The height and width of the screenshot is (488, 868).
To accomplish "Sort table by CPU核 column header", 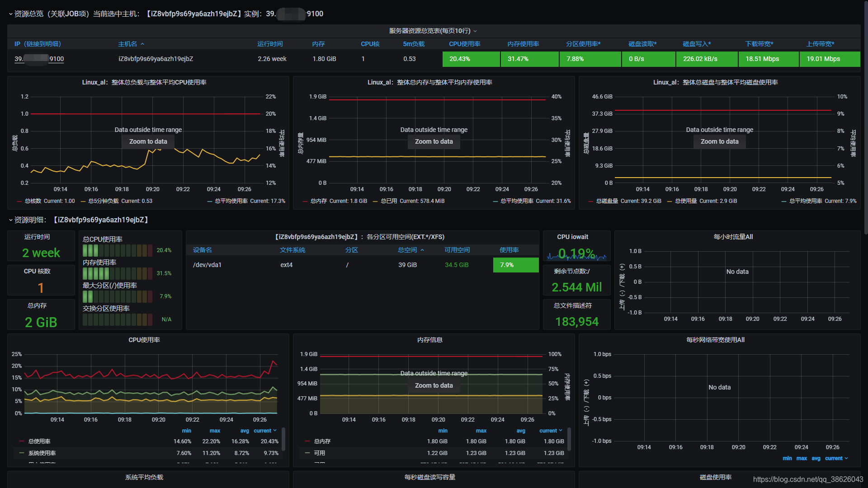I will coord(370,44).
